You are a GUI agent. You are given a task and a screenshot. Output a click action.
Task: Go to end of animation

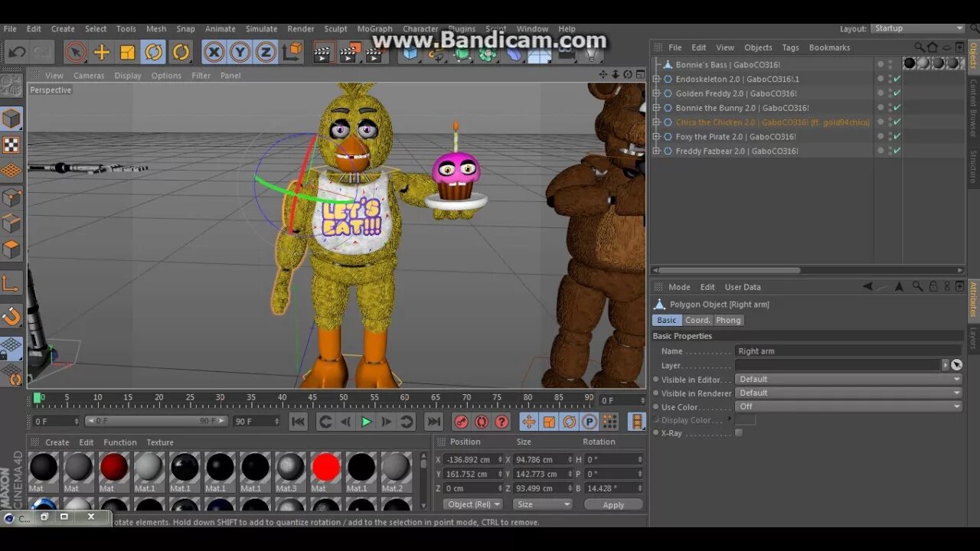433,422
